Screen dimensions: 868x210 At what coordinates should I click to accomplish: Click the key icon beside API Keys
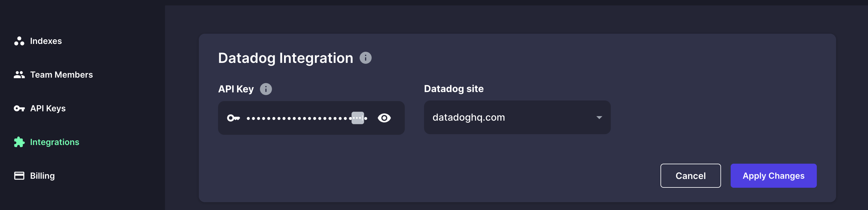(19, 108)
